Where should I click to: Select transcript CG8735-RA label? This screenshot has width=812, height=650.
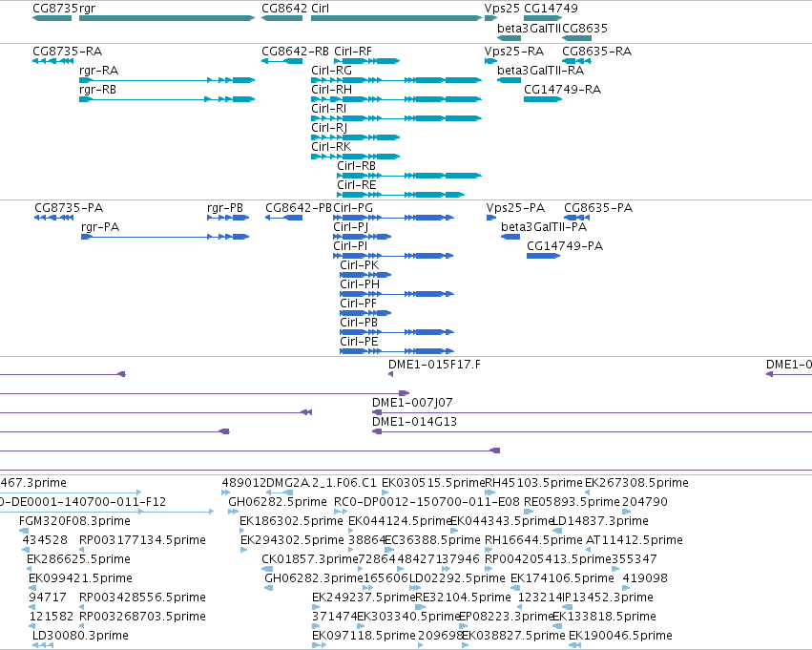pyautogui.click(x=68, y=52)
